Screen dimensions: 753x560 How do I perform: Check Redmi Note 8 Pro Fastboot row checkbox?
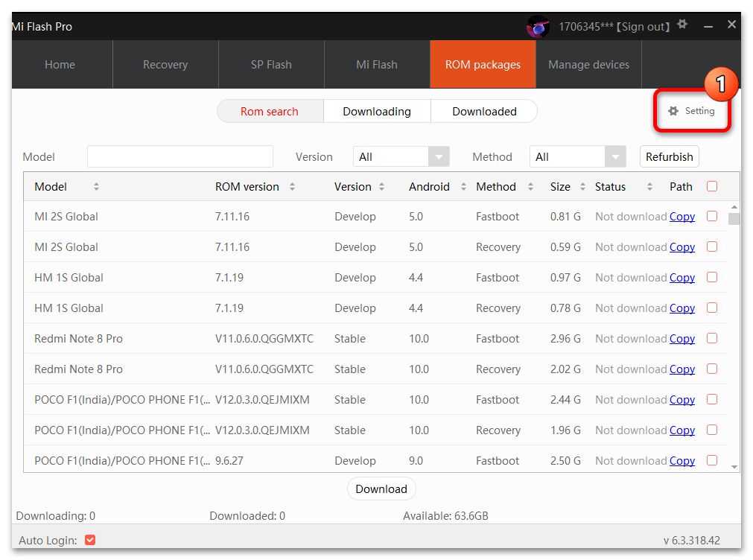pyautogui.click(x=712, y=338)
